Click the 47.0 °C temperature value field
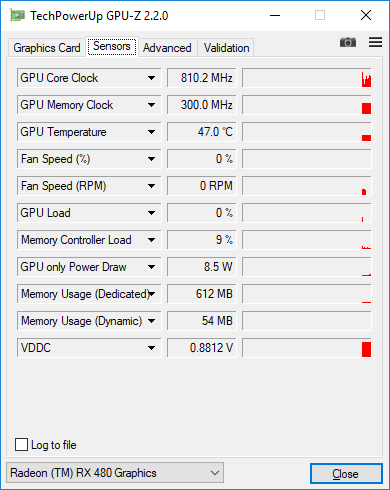 (x=202, y=132)
